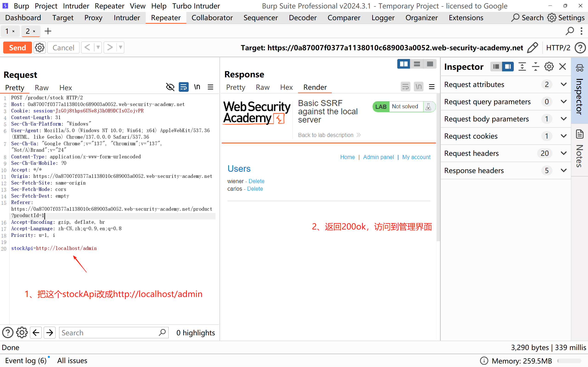Edit target with the pencil icon
This screenshot has width=588, height=367.
tap(532, 48)
